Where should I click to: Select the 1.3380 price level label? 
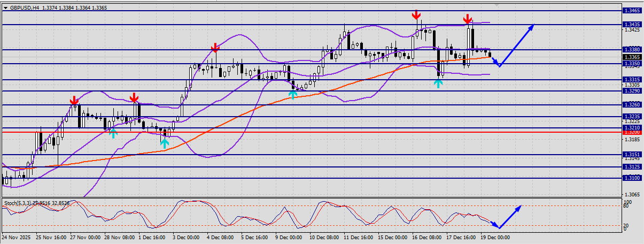632,50
